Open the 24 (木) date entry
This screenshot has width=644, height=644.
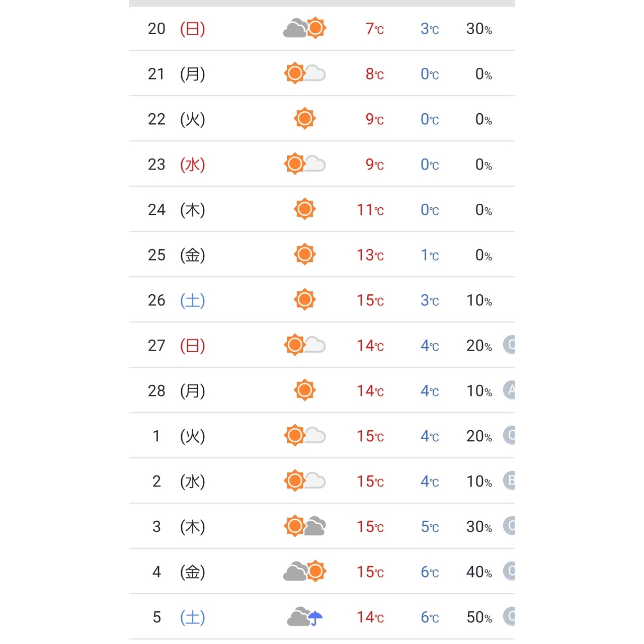tap(177, 210)
